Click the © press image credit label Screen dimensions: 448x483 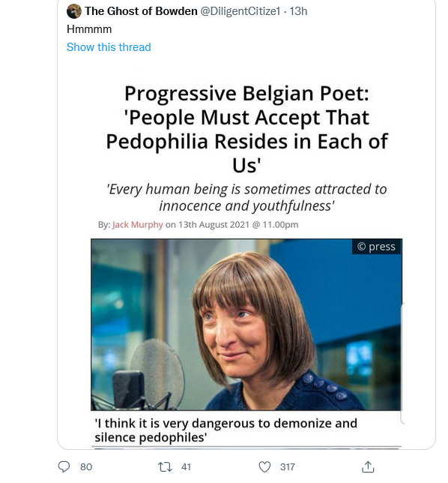coord(376,247)
